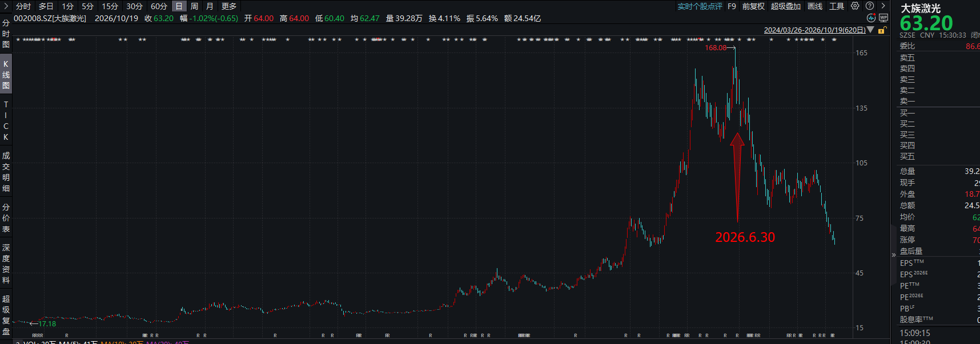Click the date range 2024/03/26-2026/10/19 link

(814, 30)
